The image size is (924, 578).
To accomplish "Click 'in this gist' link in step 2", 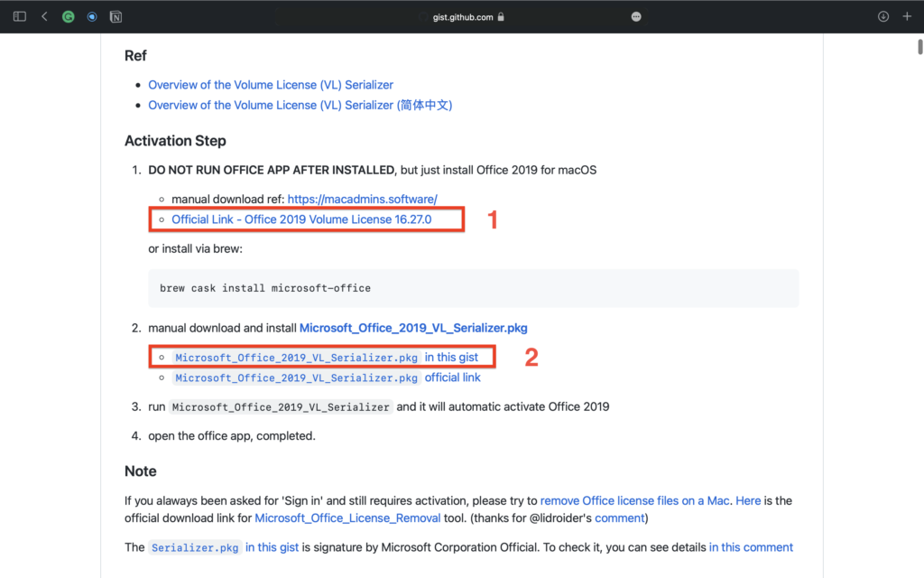I will click(451, 358).
